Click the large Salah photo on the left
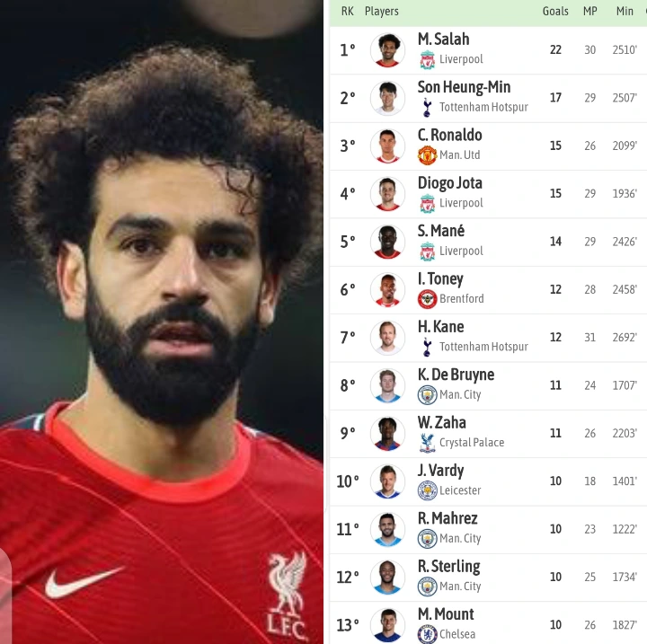The width and height of the screenshot is (647, 644). (x=162, y=322)
